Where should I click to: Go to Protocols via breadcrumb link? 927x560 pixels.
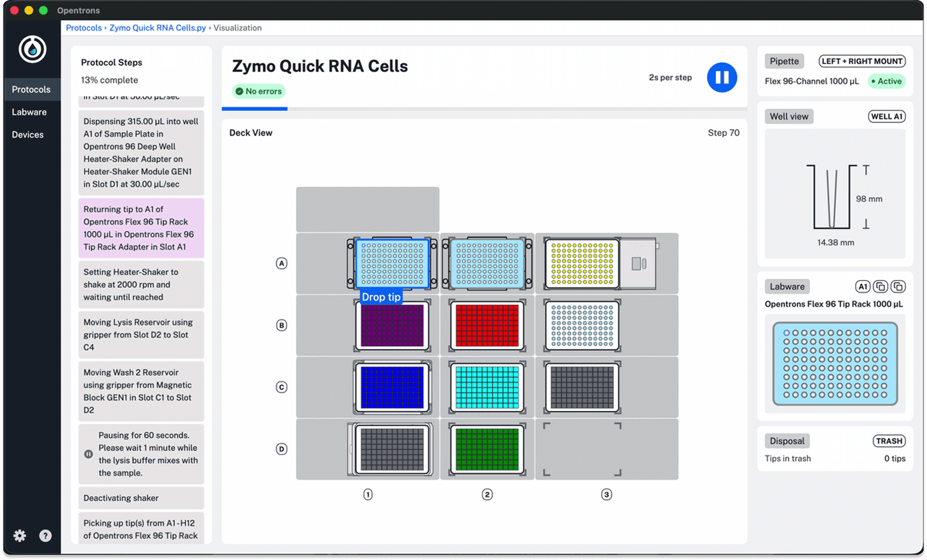(x=84, y=28)
